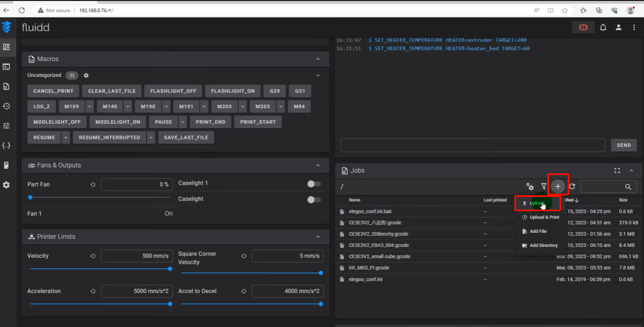Click the console command input field
The width and height of the screenshot is (644, 327).
pos(472,145)
